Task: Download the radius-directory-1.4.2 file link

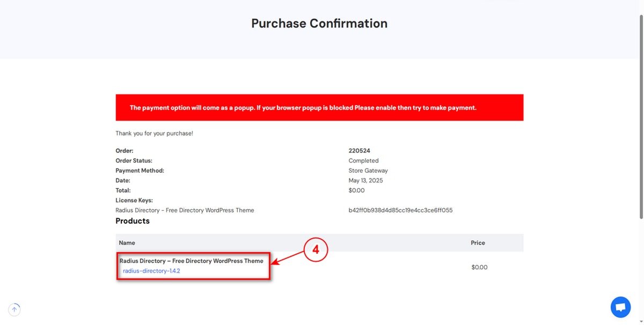Action: click(x=151, y=271)
